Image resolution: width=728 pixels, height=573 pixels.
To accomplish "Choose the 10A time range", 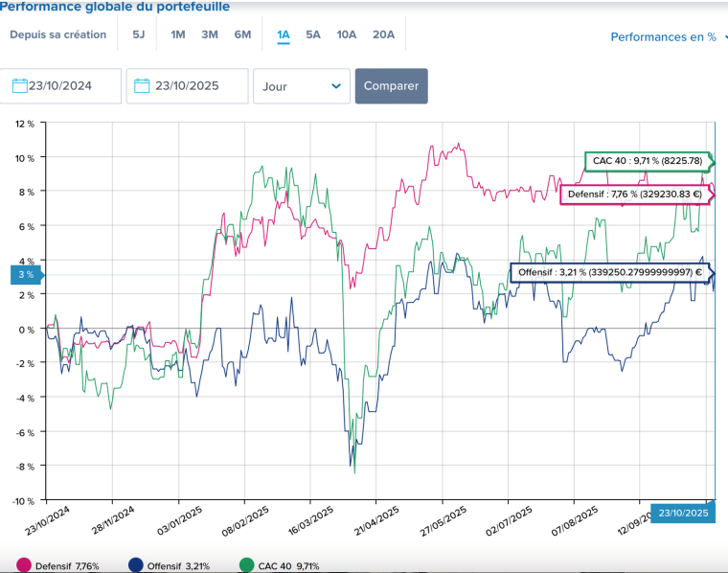I will 347,34.
